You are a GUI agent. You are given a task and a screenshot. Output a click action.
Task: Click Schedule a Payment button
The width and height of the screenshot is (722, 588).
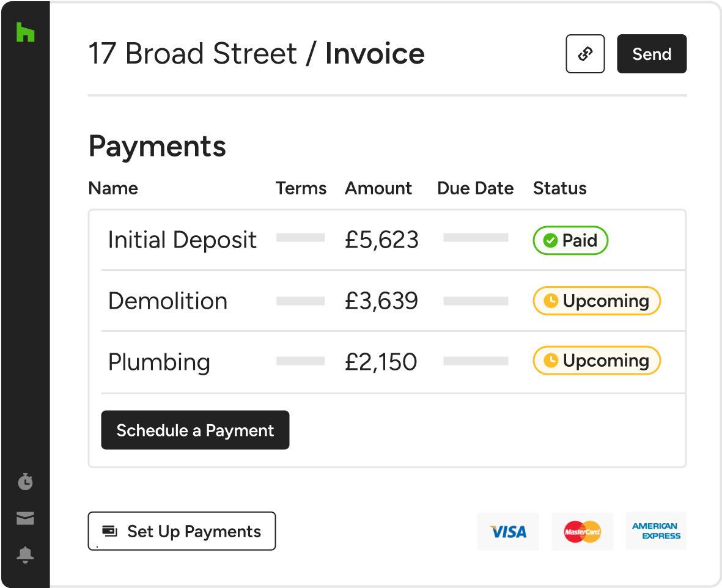pyautogui.click(x=195, y=430)
